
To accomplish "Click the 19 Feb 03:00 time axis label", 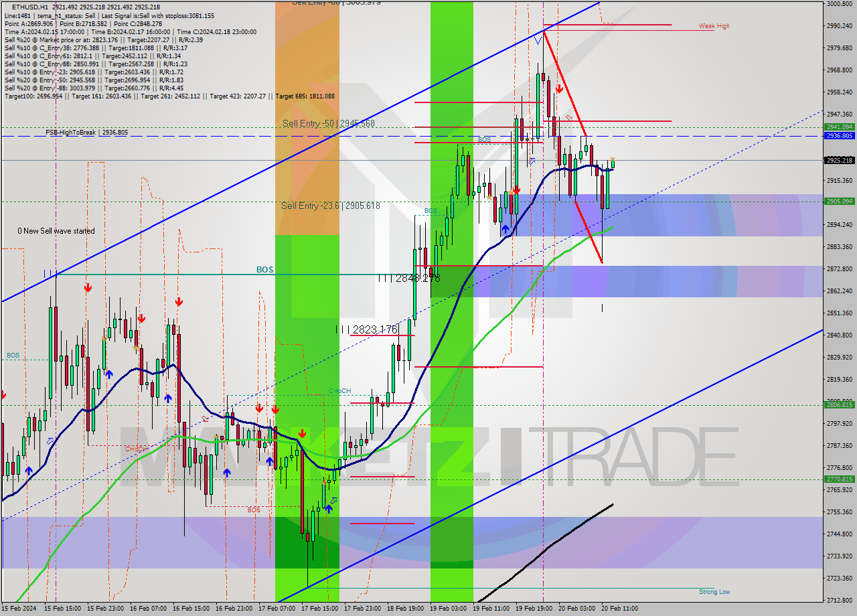I will click(449, 609).
